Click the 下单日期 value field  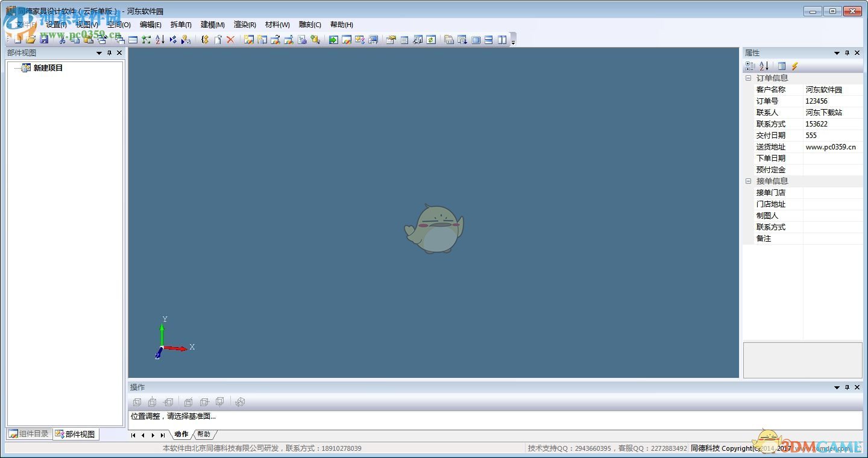832,158
